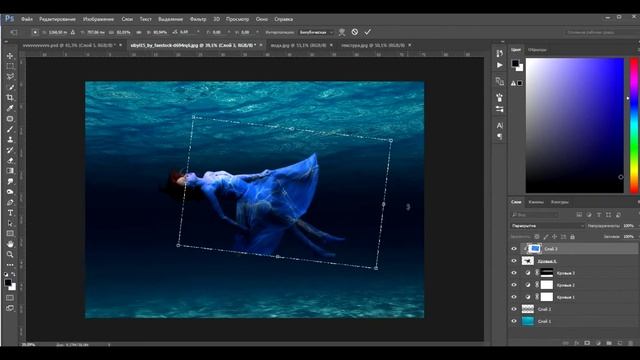Click inside the color picker field
The image size is (640, 360).
[x=575, y=125]
